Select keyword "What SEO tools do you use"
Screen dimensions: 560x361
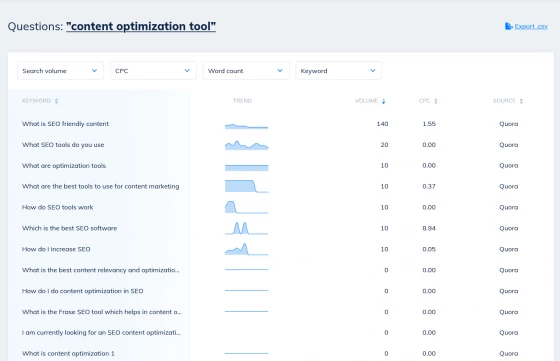[63, 145]
